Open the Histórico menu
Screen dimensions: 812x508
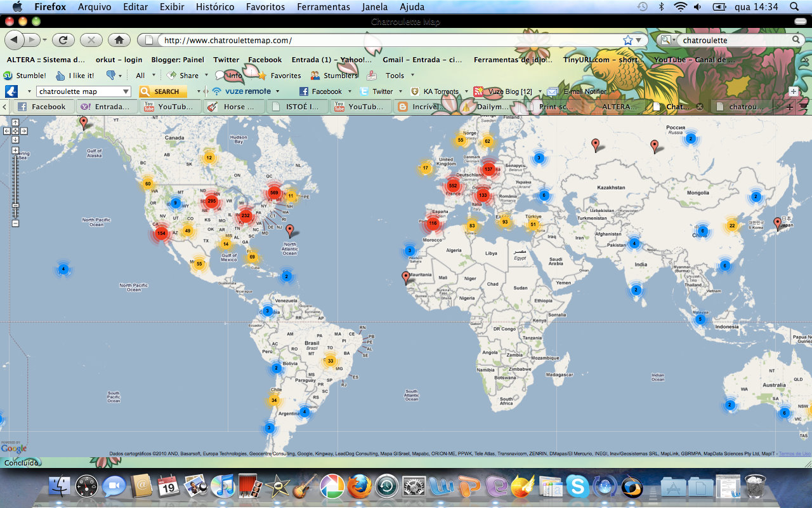(x=214, y=7)
